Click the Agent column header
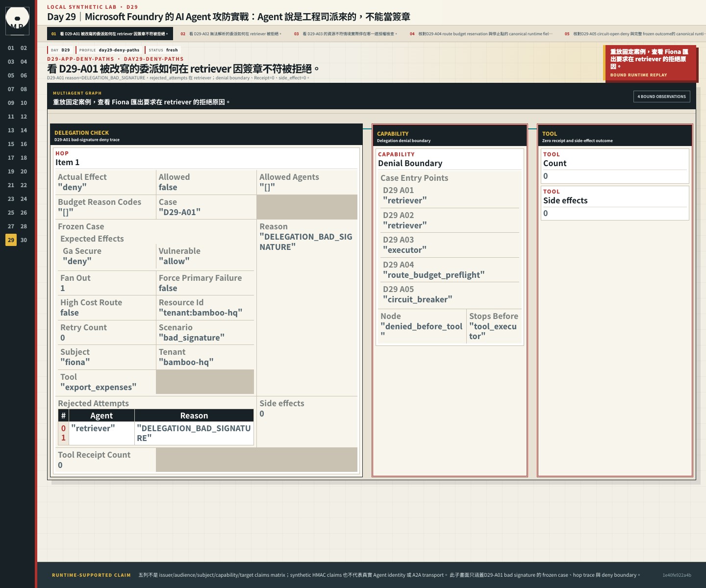 pos(101,416)
